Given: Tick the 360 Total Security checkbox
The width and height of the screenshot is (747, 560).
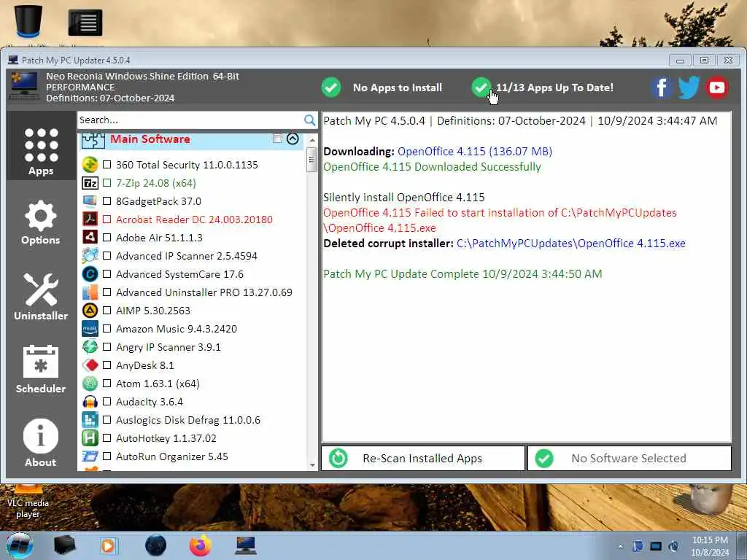Looking at the screenshot, I should point(107,165).
